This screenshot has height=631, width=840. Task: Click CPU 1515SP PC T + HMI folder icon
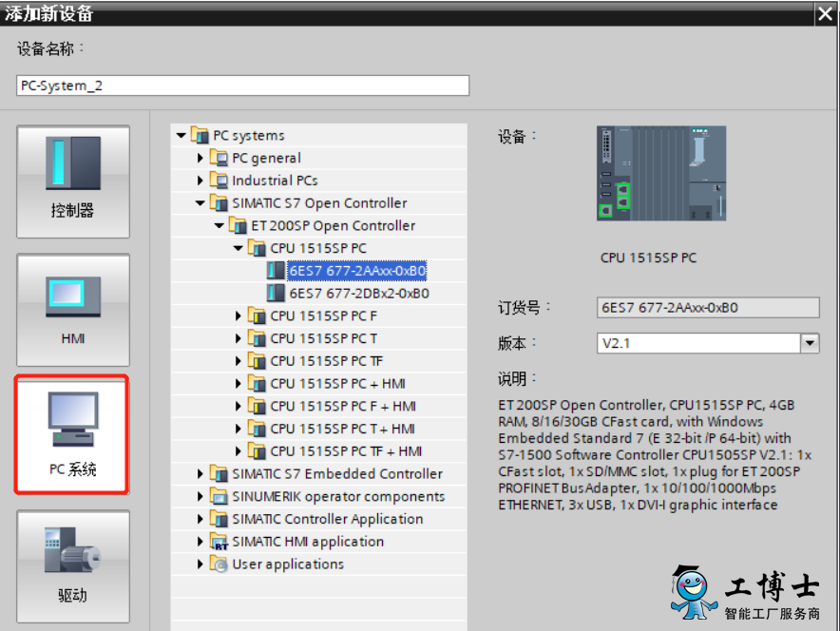(257, 428)
